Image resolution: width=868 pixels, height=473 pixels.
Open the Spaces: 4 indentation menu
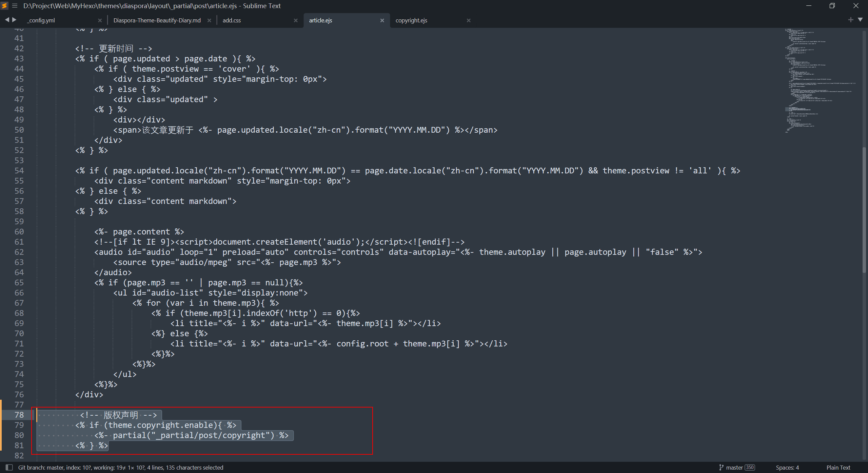point(787,467)
